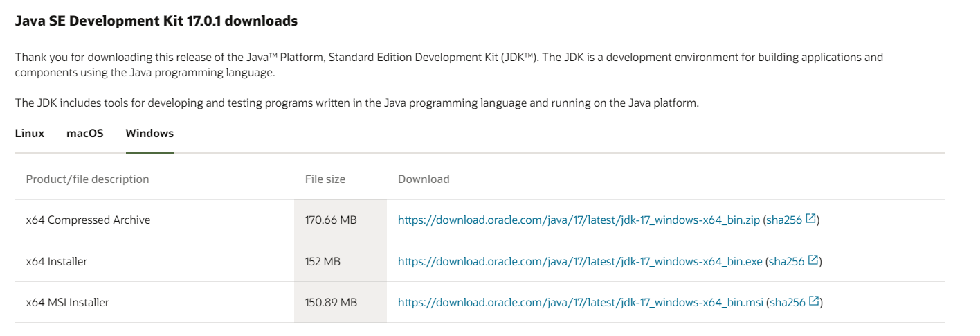The height and width of the screenshot is (336, 980).
Task: Click the 'Thank you for downloading' paragraph
Action: pos(449,64)
